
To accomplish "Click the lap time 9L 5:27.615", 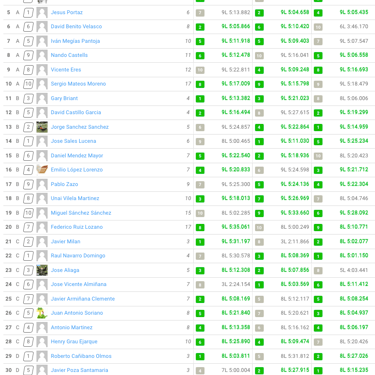I will coord(295,112).
